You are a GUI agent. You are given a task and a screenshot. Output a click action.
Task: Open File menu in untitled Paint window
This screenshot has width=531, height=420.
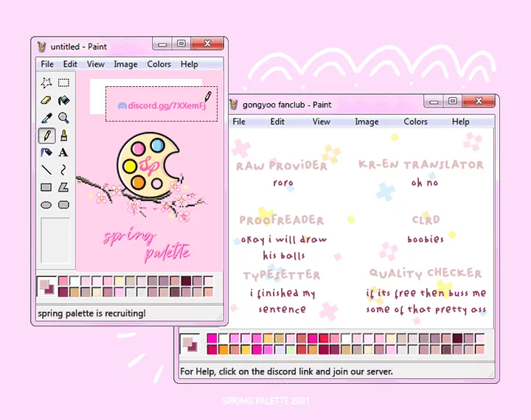click(47, 64)
